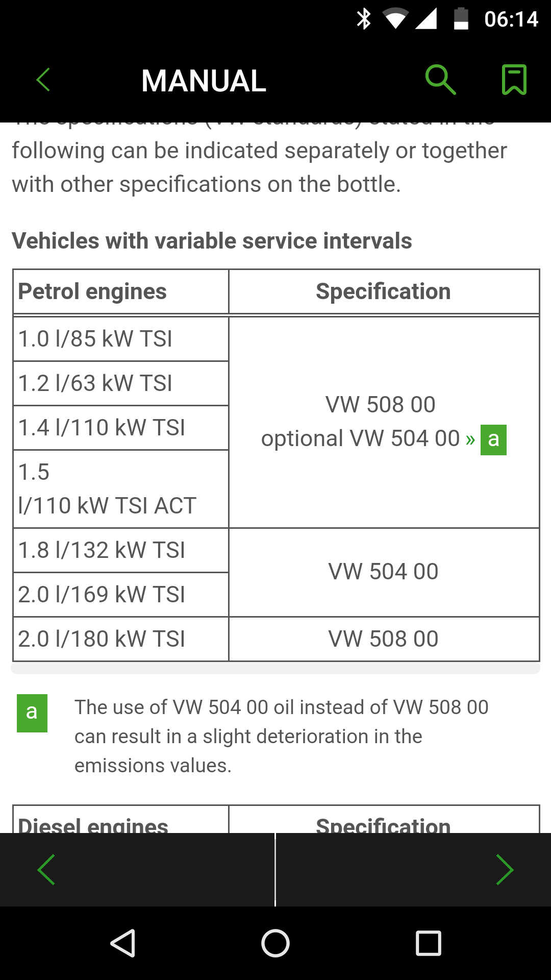Viewport: 551px width, 980px height.
Task: Open recent apps square button
Action: click(x=429, y=943)
